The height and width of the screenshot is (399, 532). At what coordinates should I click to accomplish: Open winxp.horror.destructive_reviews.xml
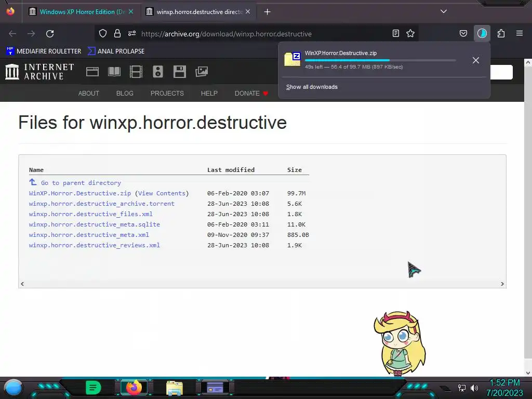tap(95, 245)
